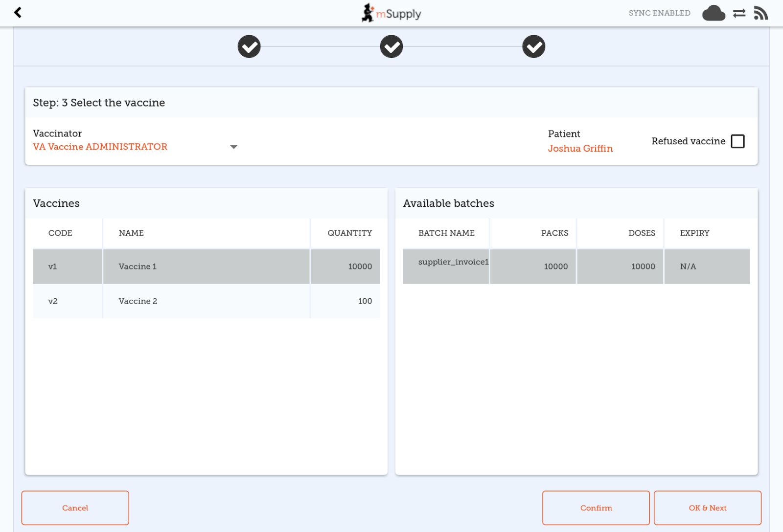Click the cloud sync status icon
The image size is (783, 532).
pos(714,13)
